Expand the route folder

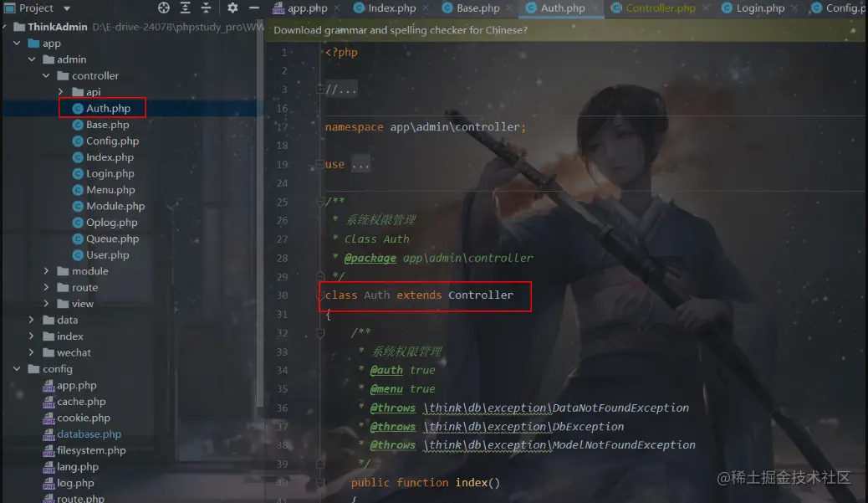coord(47,288)
